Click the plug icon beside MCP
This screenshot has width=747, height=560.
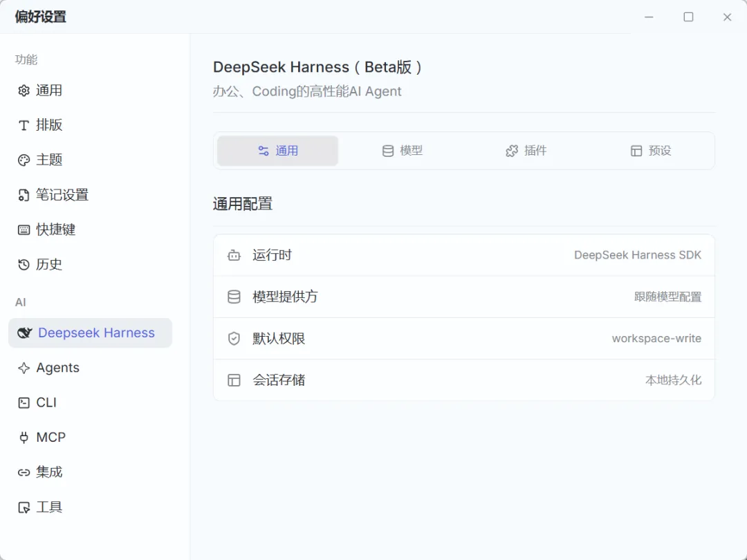click(x=24, y=438)
